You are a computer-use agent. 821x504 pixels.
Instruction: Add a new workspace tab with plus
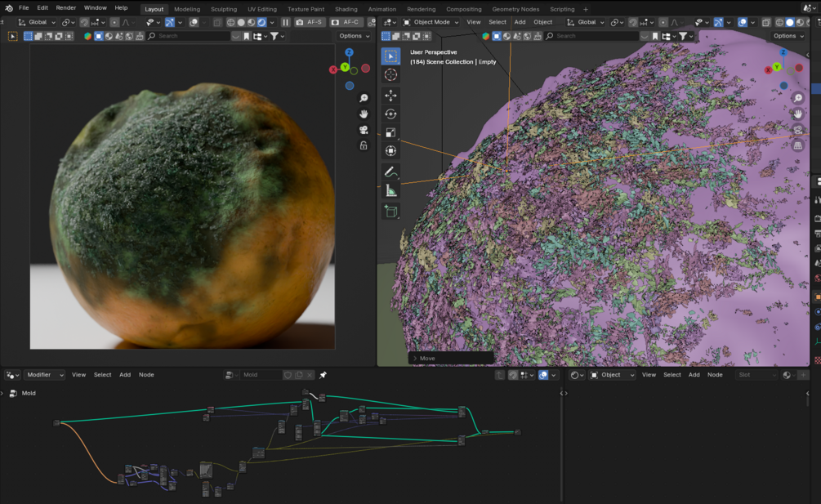point(586,9)
